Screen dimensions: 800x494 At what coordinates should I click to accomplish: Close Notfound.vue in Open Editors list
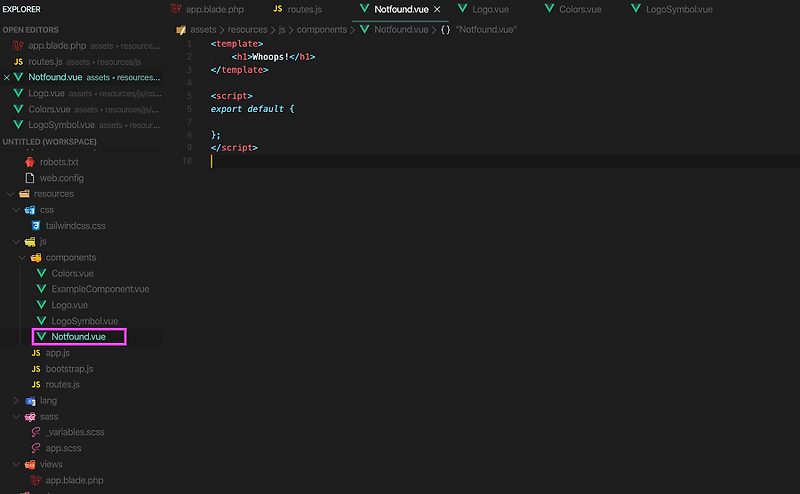7,78
